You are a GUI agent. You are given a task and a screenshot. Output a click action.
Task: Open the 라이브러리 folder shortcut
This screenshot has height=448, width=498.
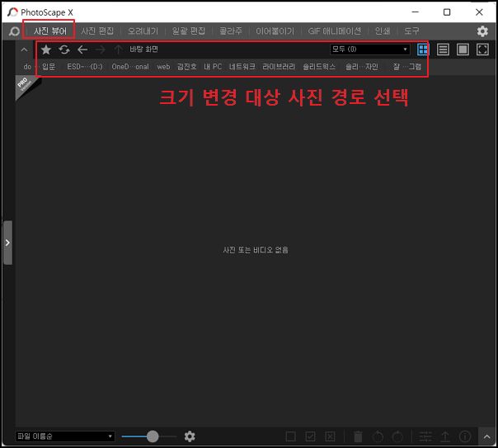point(279,67)
